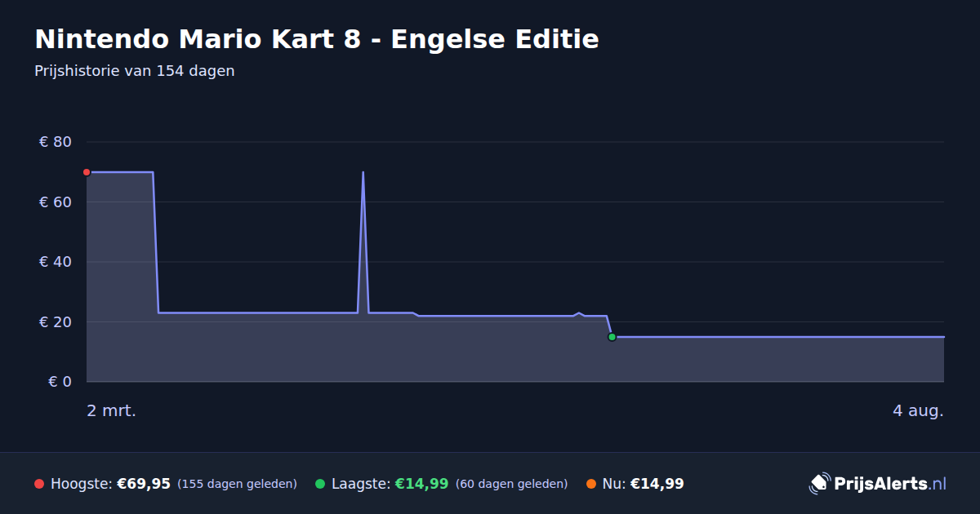Viewport: 980px width, 514px height.
Task: Click the price spike peak on the line
Action: pos(363,173)
